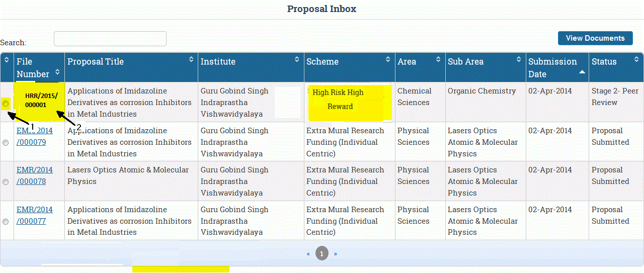Focus the Search input field
Image resolution: width=644 pixels, height=273 pixels.
point(110,39)
